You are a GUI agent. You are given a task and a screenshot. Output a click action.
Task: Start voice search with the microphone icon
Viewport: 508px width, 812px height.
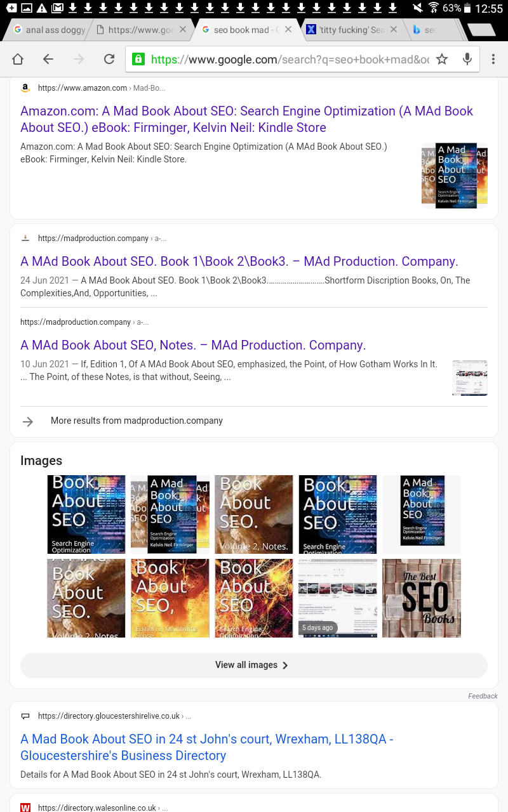click(467, 60)
